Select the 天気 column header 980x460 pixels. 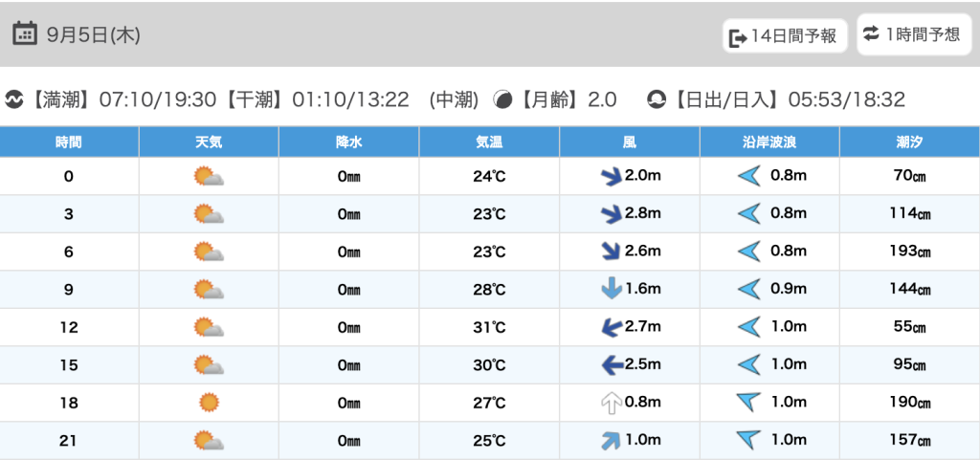[209, 142]
